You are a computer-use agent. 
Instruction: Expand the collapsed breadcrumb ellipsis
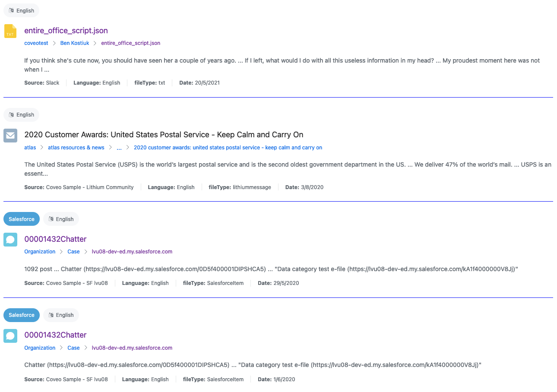click(x=119, y=148)
